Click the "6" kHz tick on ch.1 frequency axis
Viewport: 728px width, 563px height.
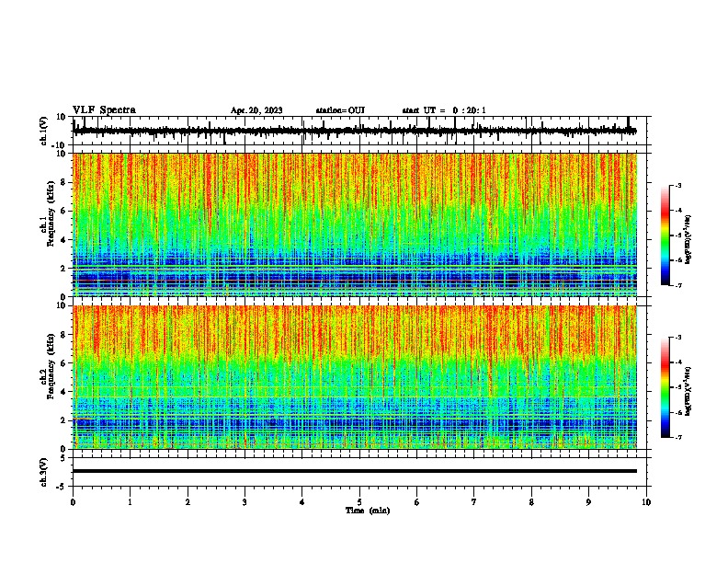(x=63, y=212)
